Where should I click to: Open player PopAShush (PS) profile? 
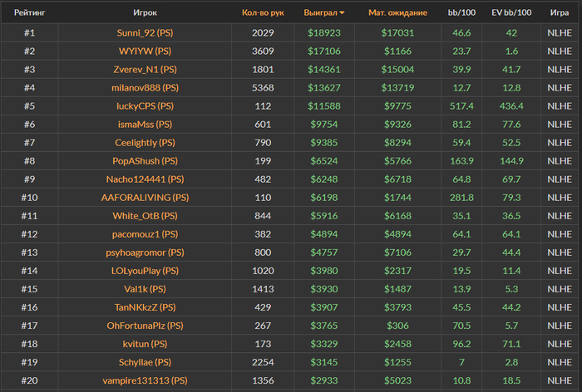coord(145,161)
